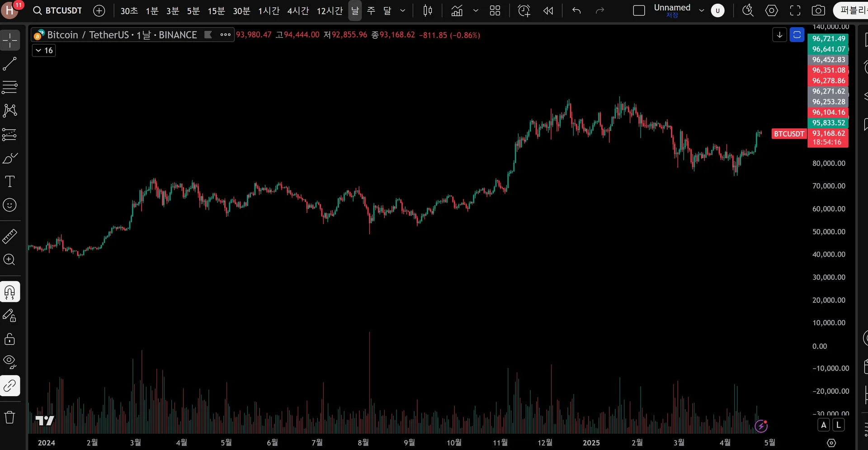Open the BTCUSDT symbol search

click(57, 10)
